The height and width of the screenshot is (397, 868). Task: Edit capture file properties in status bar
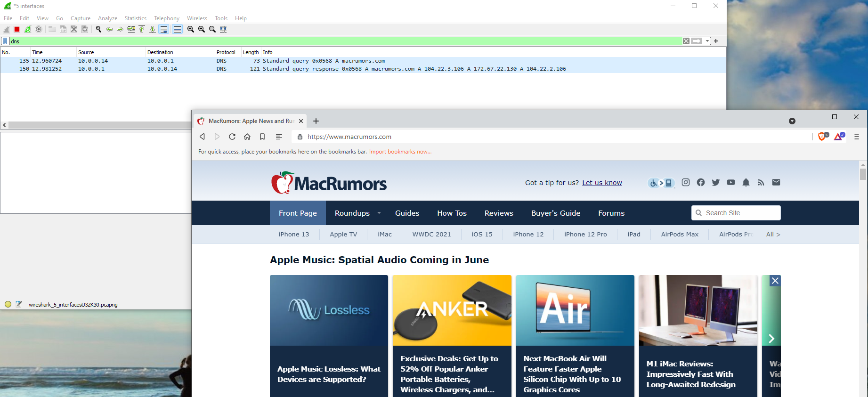point(19,304)
